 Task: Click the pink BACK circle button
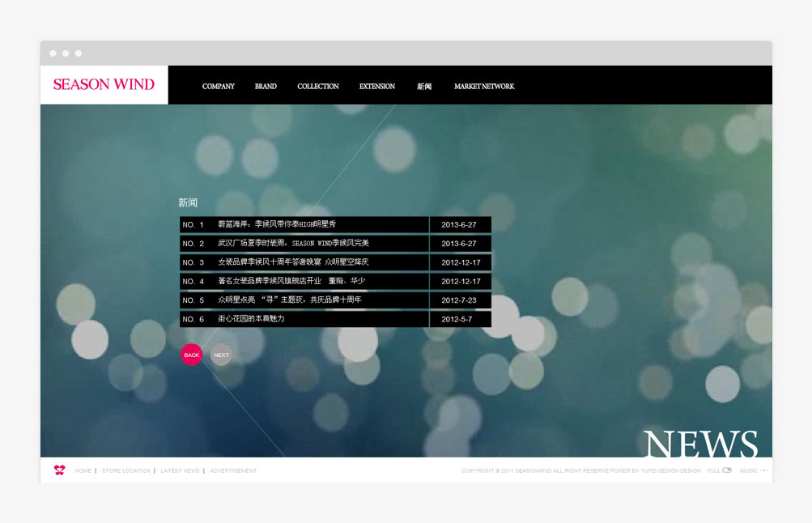(x=191, y=355)
